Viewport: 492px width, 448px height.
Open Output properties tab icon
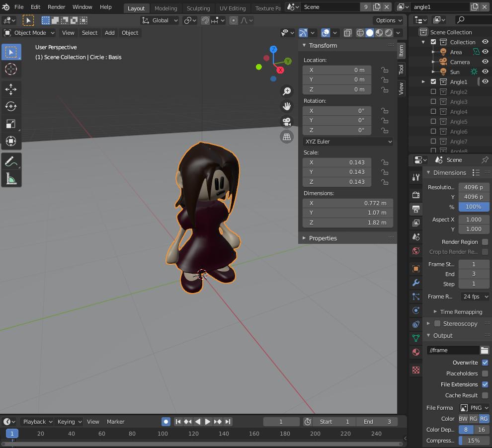point(416,209)
